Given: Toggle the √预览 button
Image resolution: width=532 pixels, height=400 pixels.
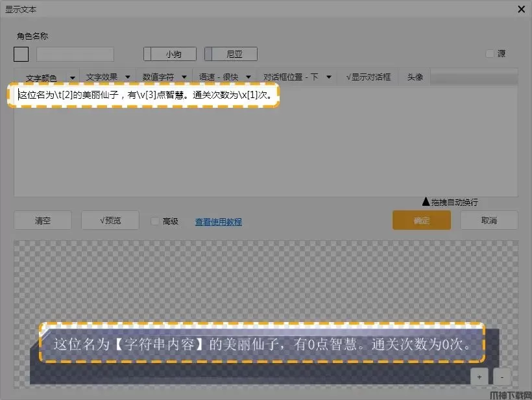Looking at the screenshot, I should click(x=110, y=220).
